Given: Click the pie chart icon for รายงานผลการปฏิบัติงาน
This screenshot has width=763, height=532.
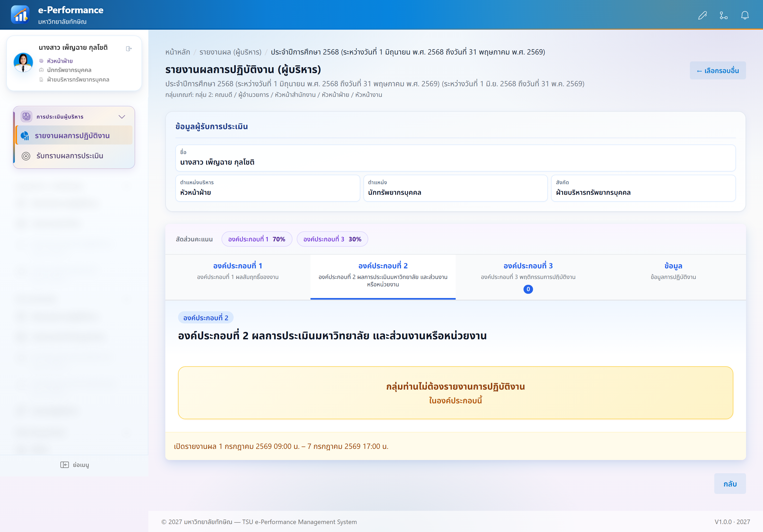Looking at the screenshot, I should pos(25,136).
